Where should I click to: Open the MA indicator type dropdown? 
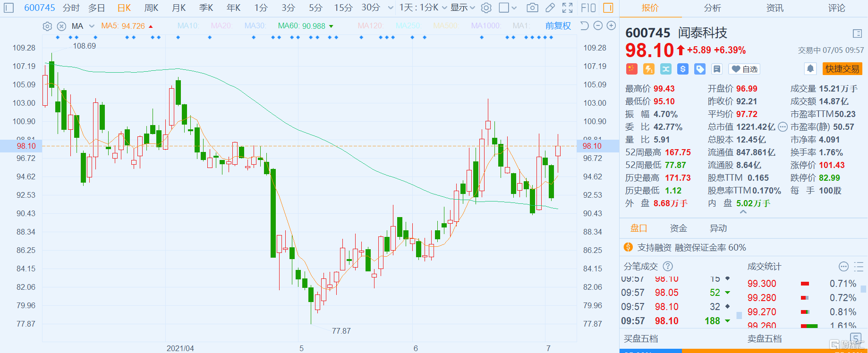83,26
